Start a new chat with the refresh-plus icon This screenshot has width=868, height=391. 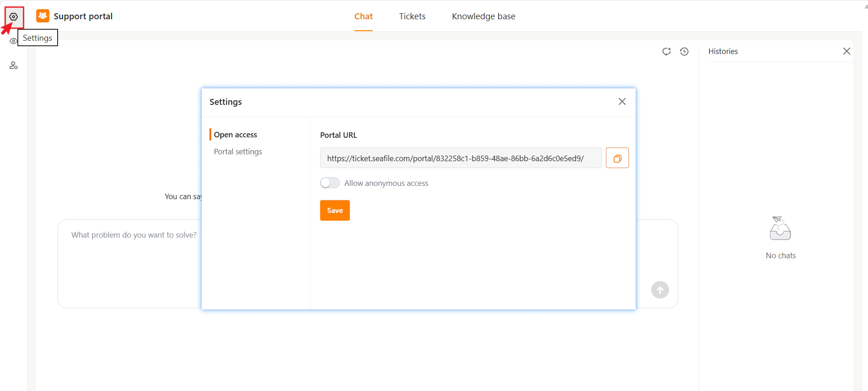pyautogui.click(x=667, y=51)
